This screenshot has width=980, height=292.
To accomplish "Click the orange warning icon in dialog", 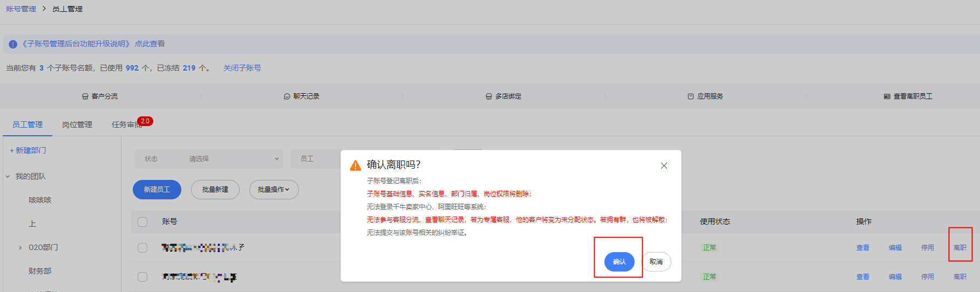I will [x=356, y=165].
